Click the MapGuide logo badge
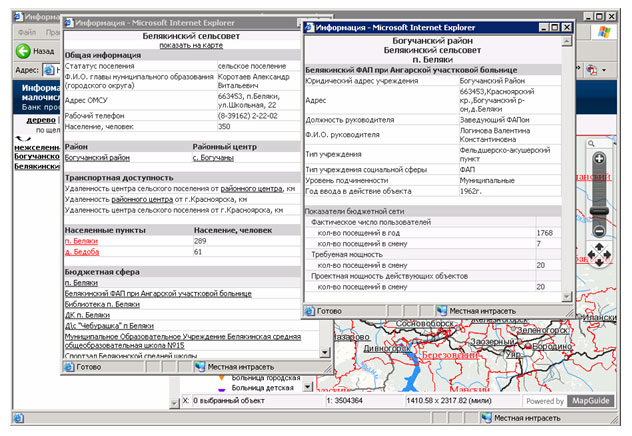Screen dimensions: 632x436 pyautogui.click(x=592, y=401)
